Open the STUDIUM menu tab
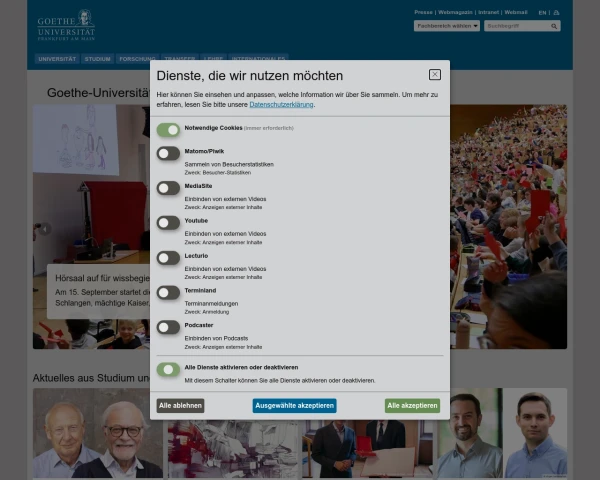Viewport: 600px width, 480px height. coord(98,59)
